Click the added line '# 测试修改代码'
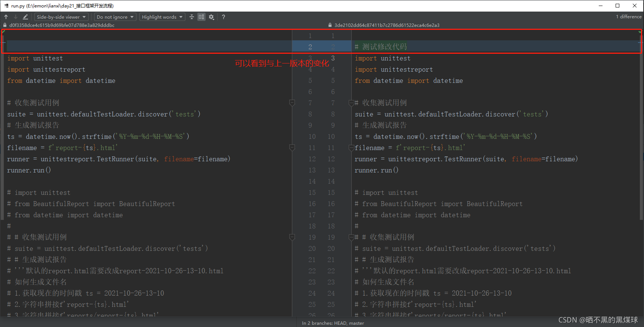The image size is (644, 327). [x=381, y=47]
